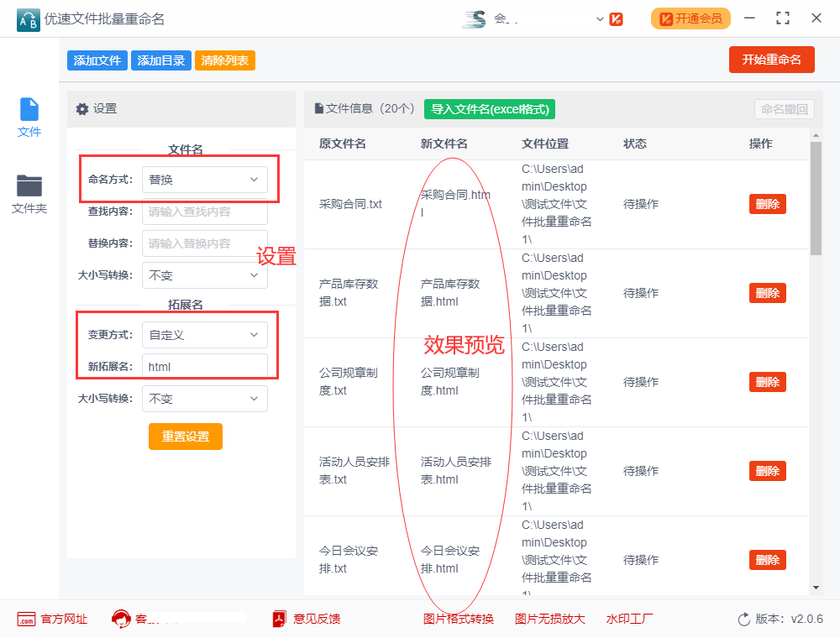Select 公司规章制度.html new file name
Viewport: 840px width, 638px height.
(x=450, y=382)
